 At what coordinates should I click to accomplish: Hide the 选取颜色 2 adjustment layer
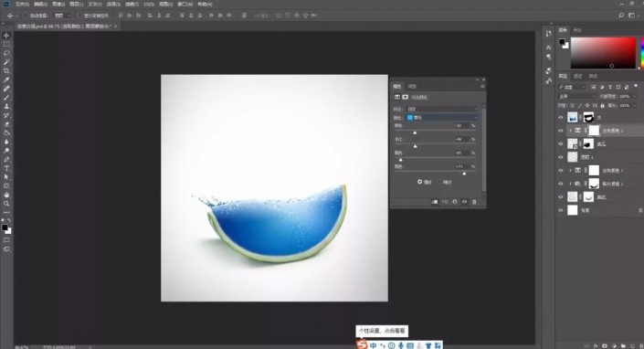click(561, 131)
